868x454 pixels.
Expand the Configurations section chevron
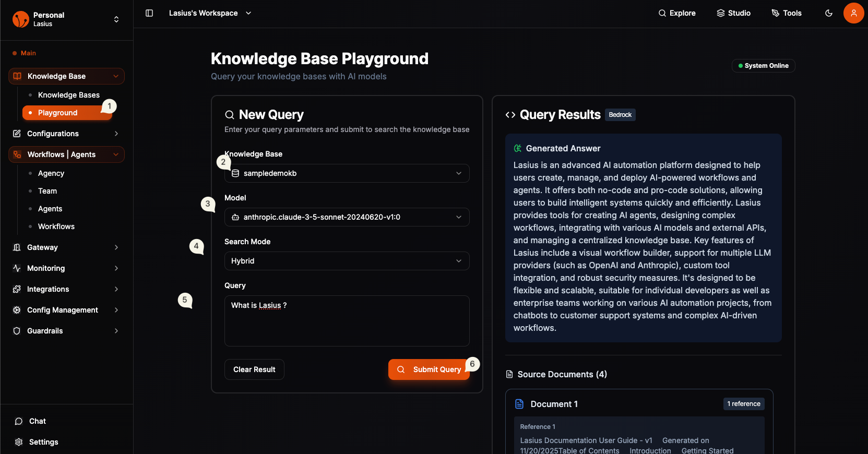(x=116, y=134)
